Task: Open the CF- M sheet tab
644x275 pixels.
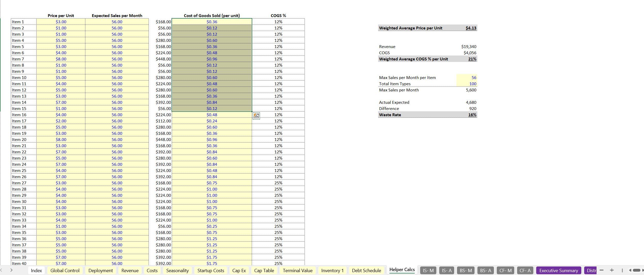Action: click(x=506, y=270)
